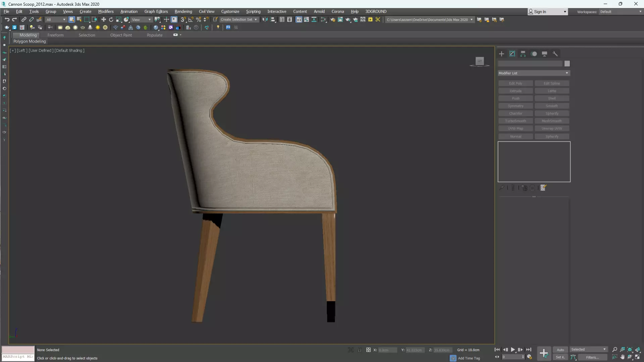The height and width of the screenshot is (362, 644).
Task: Click the ViewCube in the viewport
Action: [x=480, y=61]
